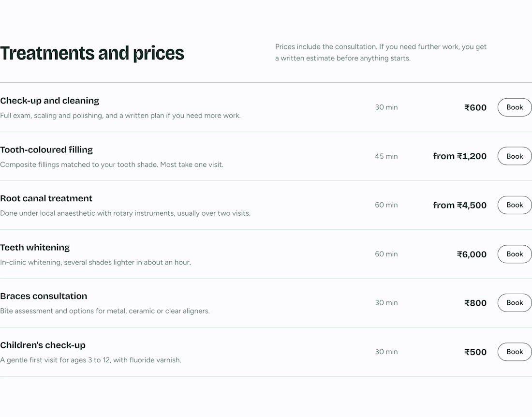
Task: Book the Teeth whitening treatment
Action: click(x=515, y=254)
